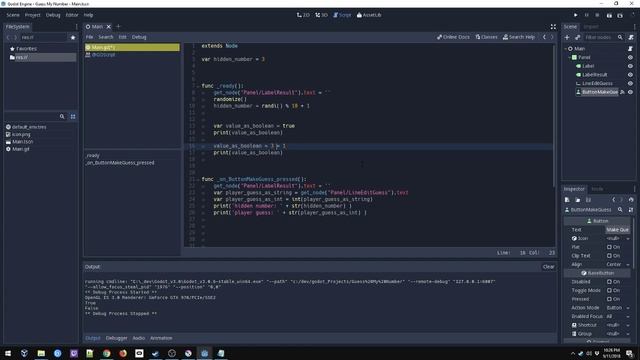Click the Text property field Make Guess
Image resolution: width=640 pixels, height=360 pixels.
click(618, 230)
